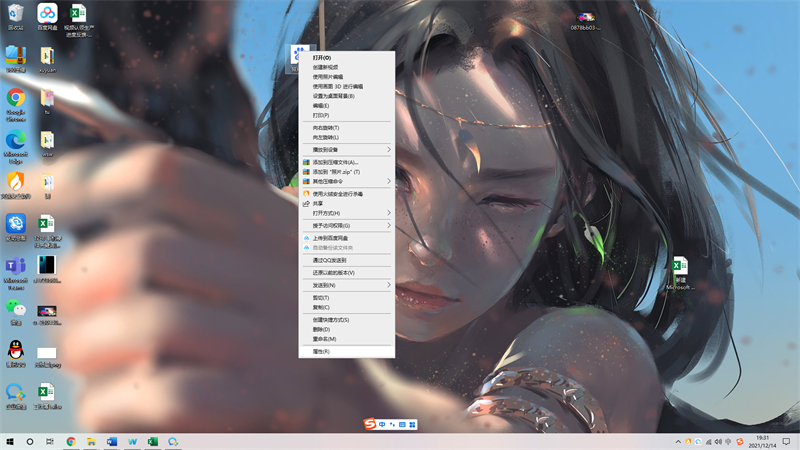Choose 使用画图 3D 进行编辑
Screen dimensions: 800x450
point(346,87)
